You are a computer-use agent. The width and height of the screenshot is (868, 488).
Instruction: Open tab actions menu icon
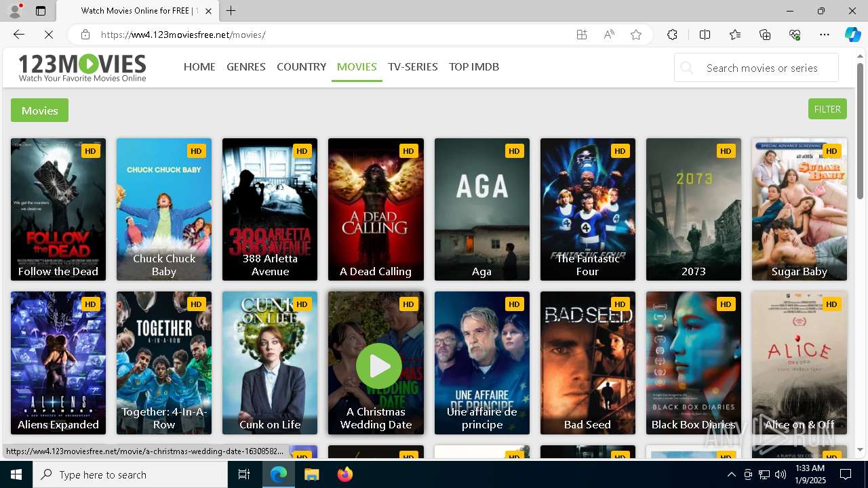click(x=41, y=11)
